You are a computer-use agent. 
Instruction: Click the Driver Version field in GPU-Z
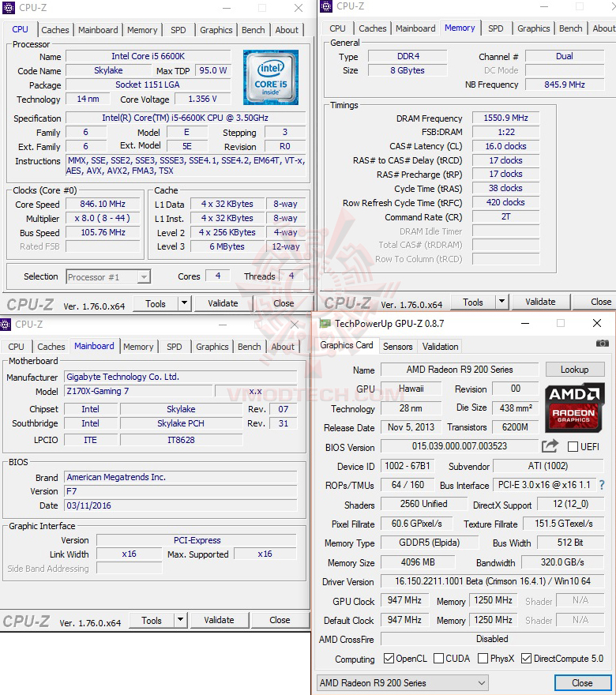[x=492, y=581]
